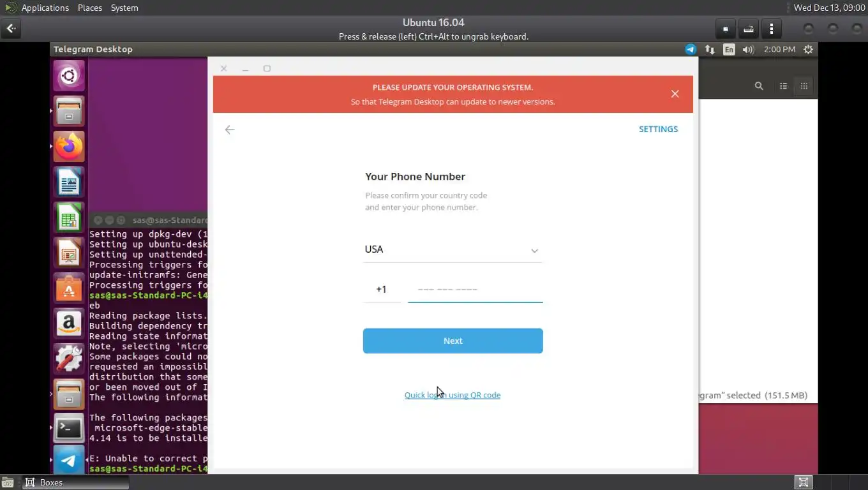Open Quick login using QR code
The width and height of the screenshot is (868, 490).
click(x=453, y=395)
